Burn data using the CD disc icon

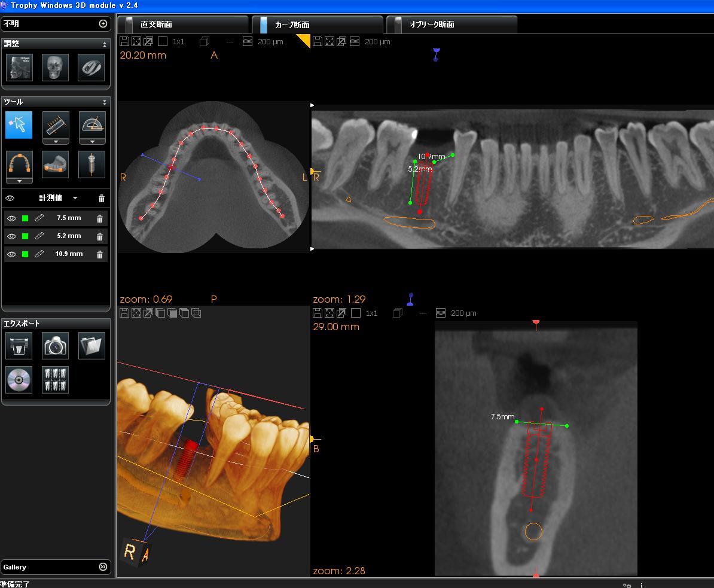[19, 380]
